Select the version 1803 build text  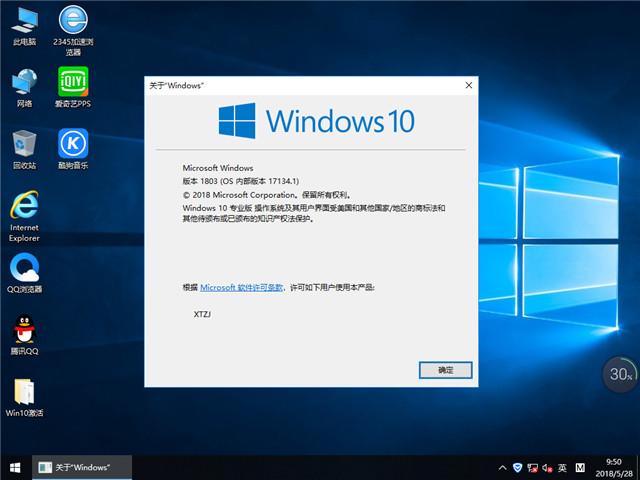(241, 181)
